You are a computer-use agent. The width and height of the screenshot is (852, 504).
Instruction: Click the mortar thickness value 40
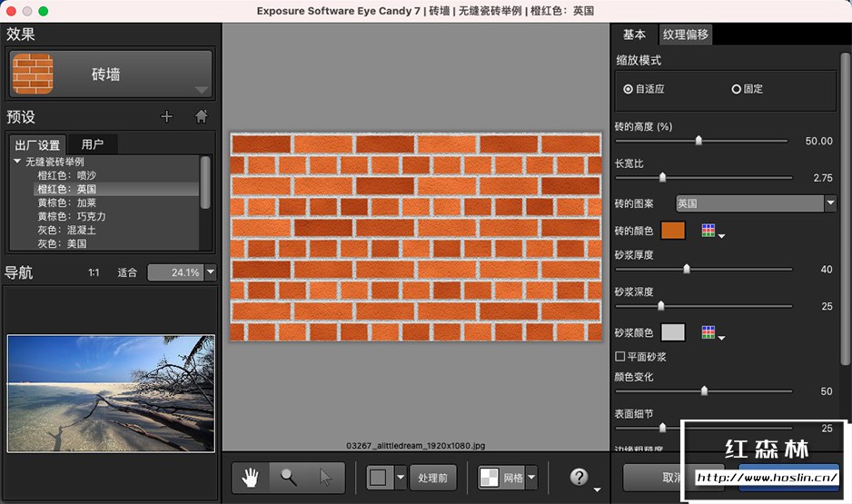(827, 270)
